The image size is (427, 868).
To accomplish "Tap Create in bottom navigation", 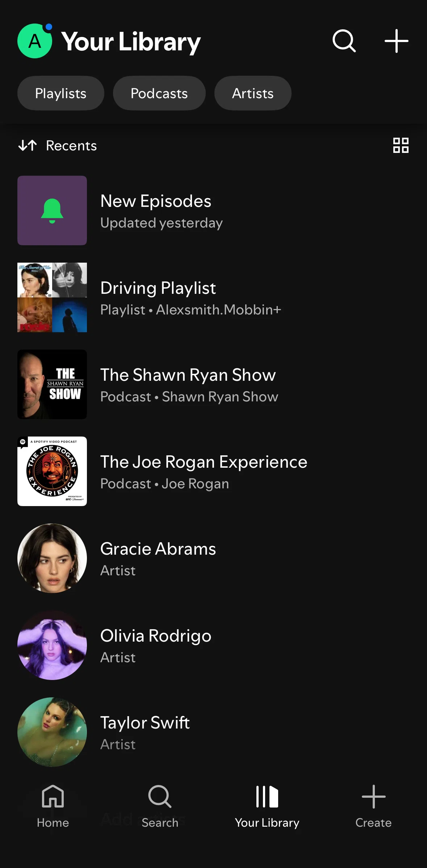I will [x=373, y=807].
